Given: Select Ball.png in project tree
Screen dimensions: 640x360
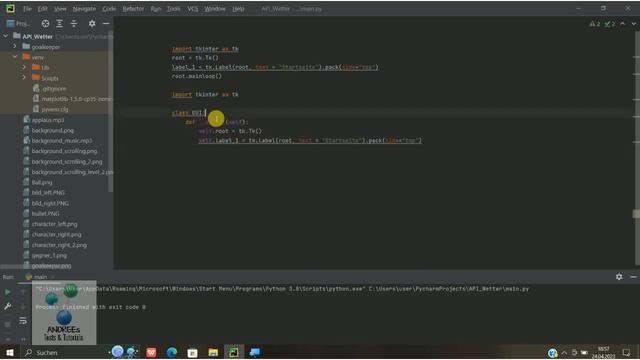Looking at the screenshot, I should [38, 182].
